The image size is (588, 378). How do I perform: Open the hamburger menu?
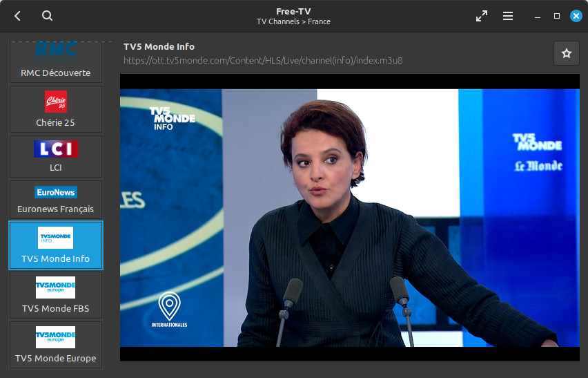(x=508, y=16)
